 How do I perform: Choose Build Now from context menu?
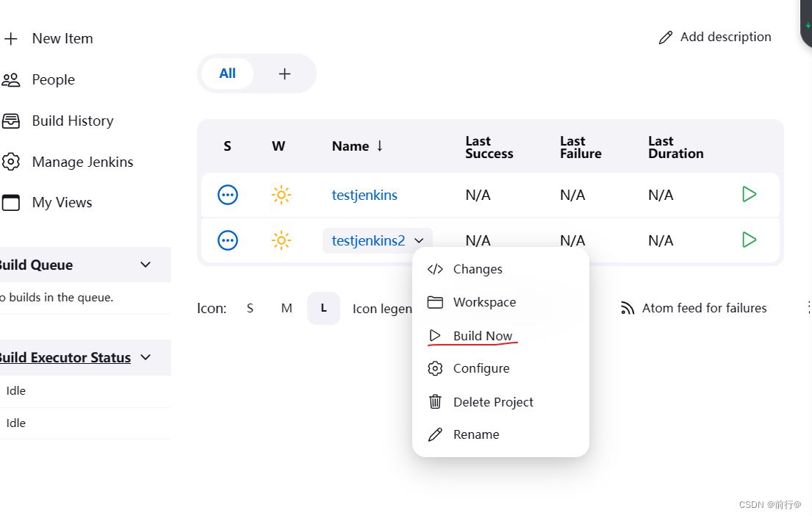pyautogui.click(x=500, y=336)
